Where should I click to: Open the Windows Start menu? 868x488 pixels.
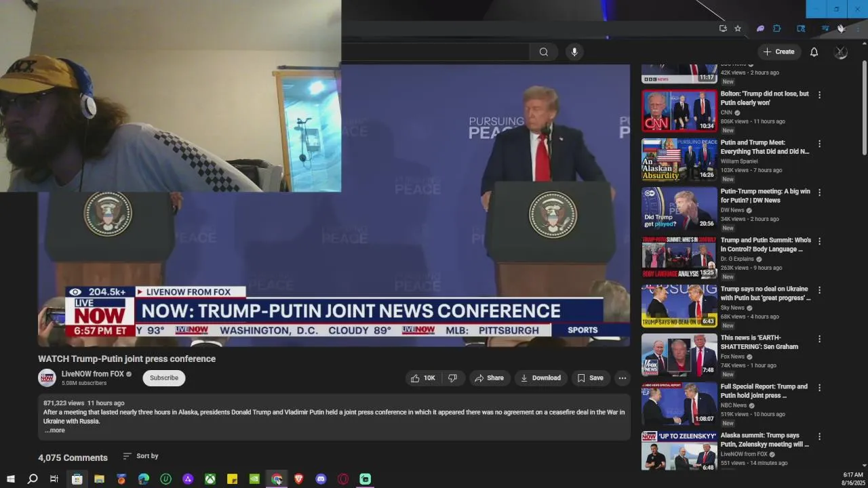click(10, 479)
